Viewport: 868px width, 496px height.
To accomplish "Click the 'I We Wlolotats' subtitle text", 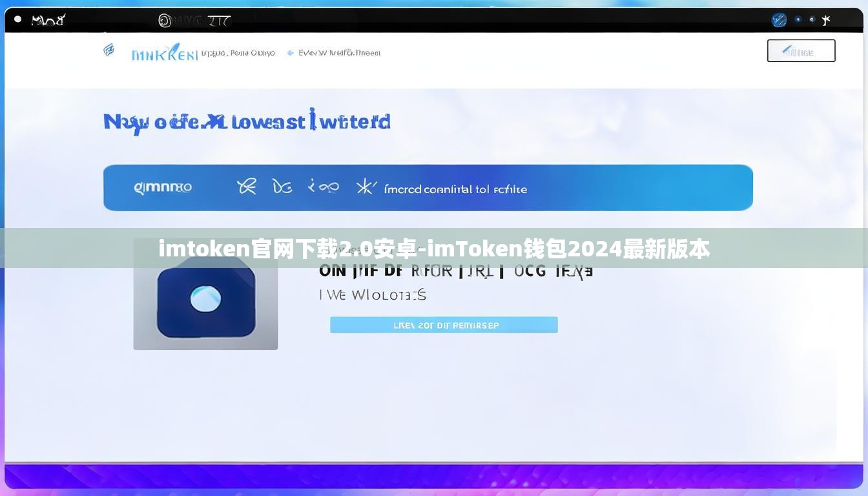I will 373,295.
